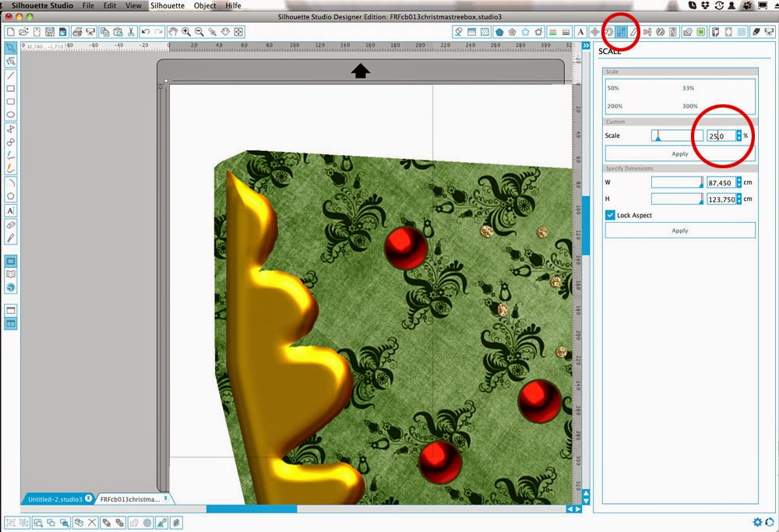The image size is (779, 532).
Task: Open the View menu
Action: pyautogui.click(x=133, y=5)
